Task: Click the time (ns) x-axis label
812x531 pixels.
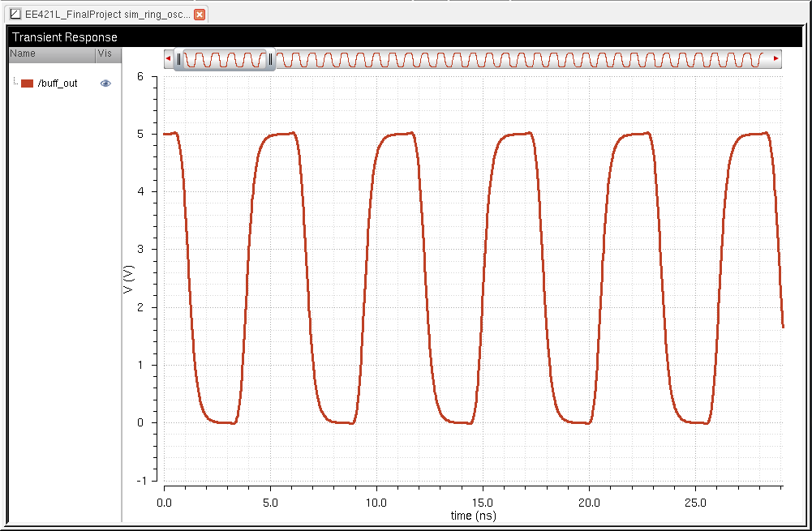Action: (473, 516)
